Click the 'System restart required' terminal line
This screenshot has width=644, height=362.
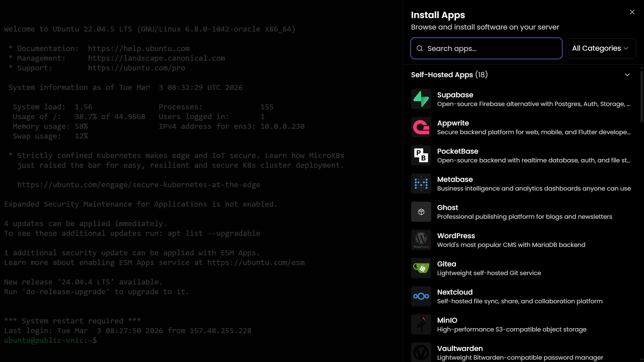tap(72, 321)
